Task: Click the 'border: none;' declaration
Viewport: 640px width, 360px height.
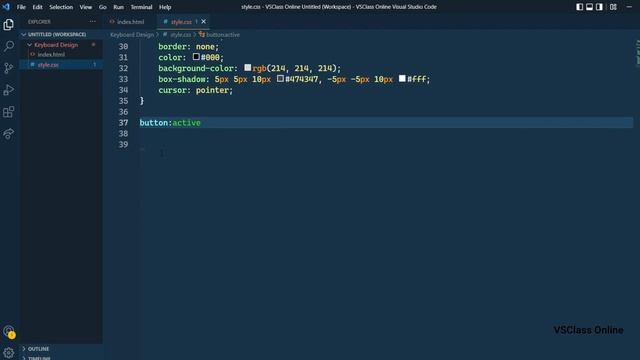Action: pyautogui.click(x=189, y=47)
